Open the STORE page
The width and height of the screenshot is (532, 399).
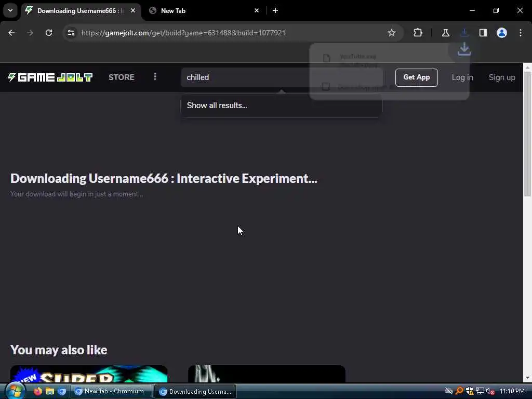(x=122, y=77)
